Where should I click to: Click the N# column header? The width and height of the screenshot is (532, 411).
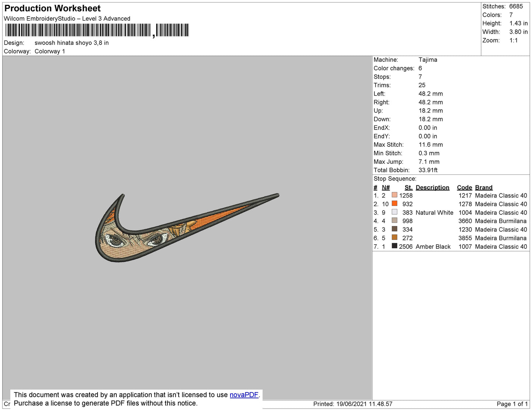point(385,187)
